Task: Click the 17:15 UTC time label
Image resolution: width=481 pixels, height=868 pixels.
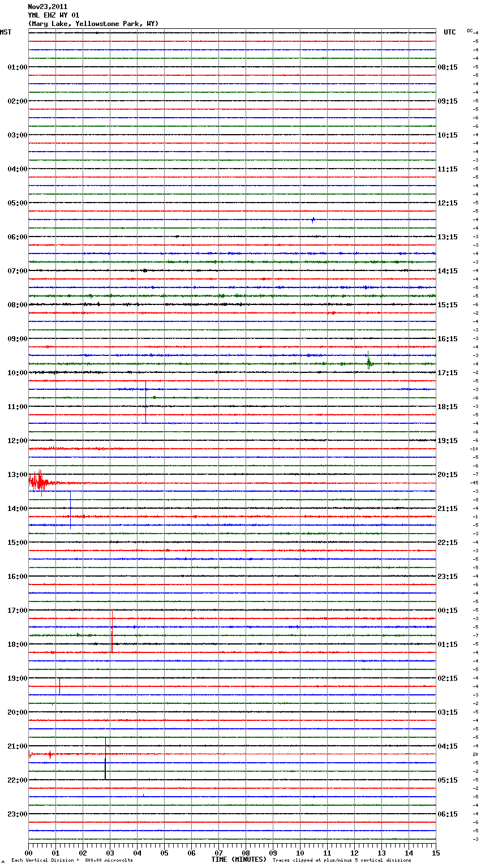Action: pyautogui.click(x=448, y=373)
